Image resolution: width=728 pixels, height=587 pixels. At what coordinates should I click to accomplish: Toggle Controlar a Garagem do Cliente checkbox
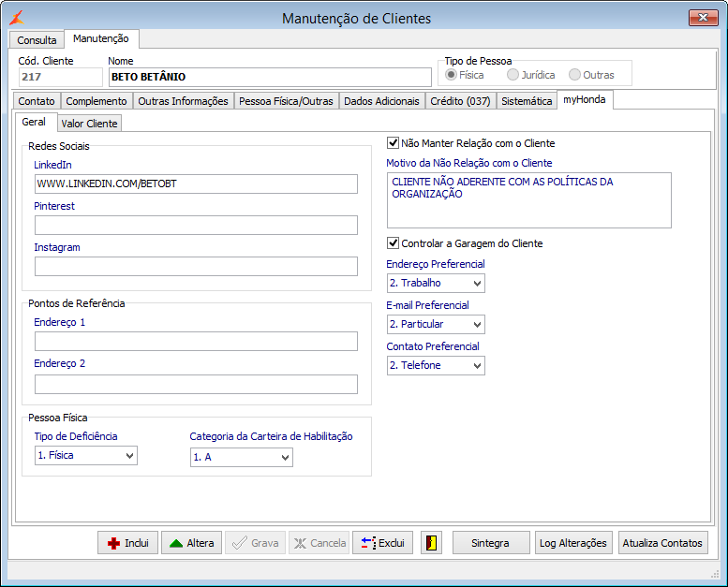tap(394, 243)
